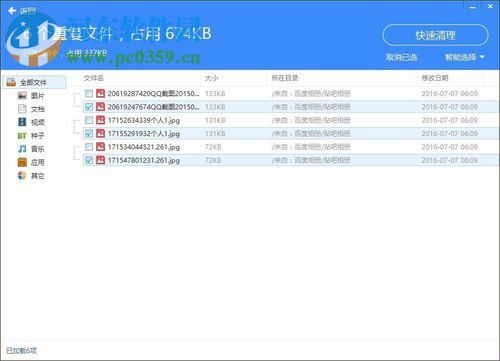Click image icon of 17155291932个人1.jpg
500x361 pixels.
(100, 133)
